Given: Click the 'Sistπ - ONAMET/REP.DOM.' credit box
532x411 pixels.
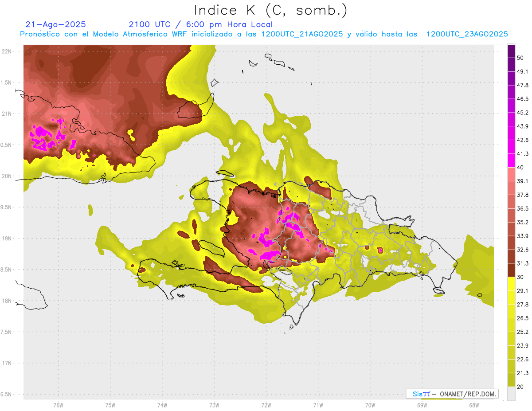Looking at the screenshot, I should pos(452,394).
